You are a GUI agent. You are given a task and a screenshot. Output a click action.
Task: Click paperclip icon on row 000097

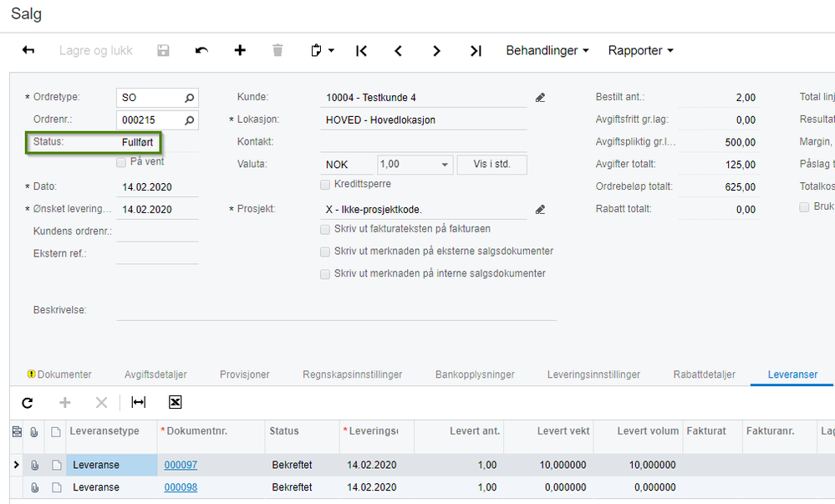34,466
